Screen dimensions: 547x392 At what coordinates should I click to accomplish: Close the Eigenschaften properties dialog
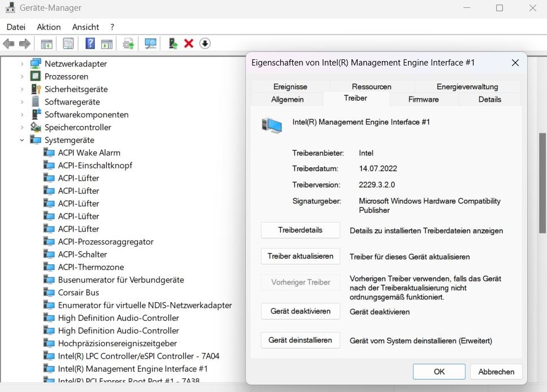coord(515,63)
